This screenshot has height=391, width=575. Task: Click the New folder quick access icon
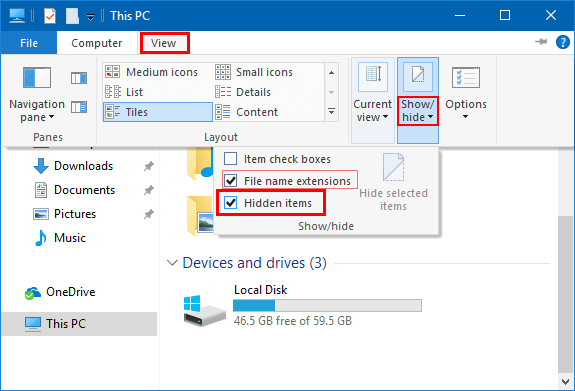[72, 16]
